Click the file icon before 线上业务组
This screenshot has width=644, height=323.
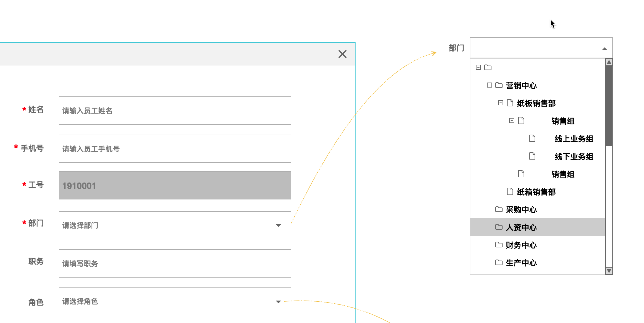point(532,138)
